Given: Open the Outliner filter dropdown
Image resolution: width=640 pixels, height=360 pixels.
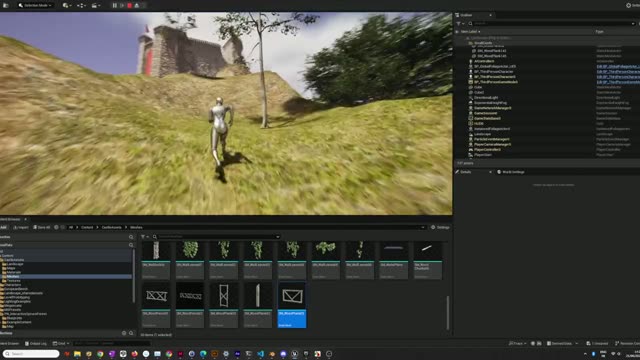Looking at the screenshot, I should click(460, 24).
